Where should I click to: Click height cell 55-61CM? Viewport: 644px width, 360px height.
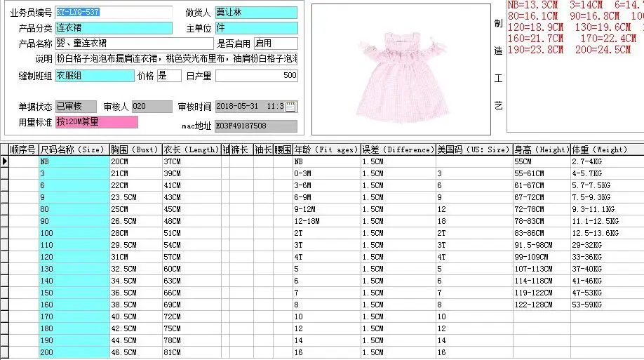(542, 173)
